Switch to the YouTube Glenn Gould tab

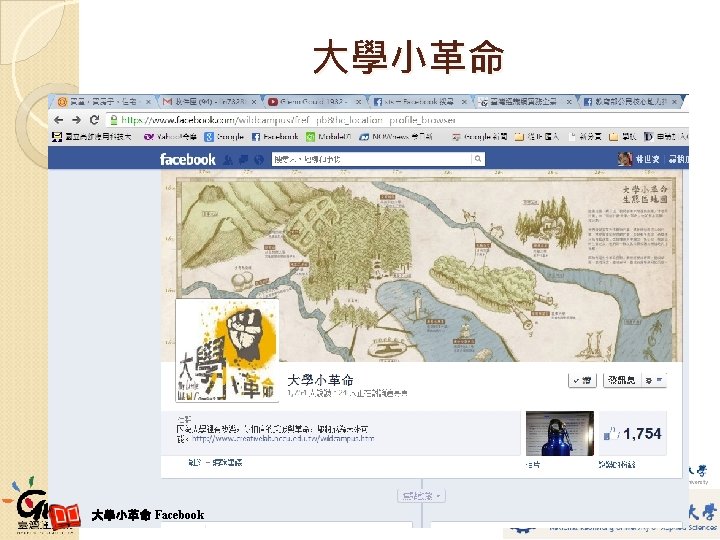coord(315,101)
